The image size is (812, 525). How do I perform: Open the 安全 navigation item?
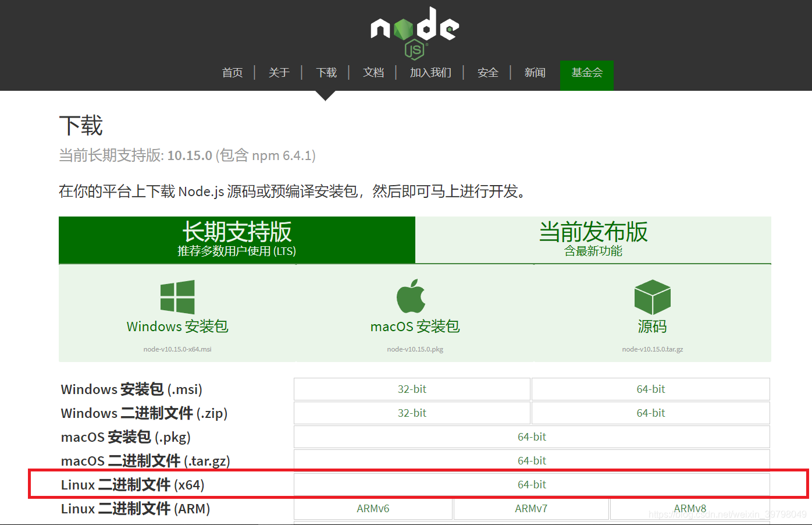click(x=488, y=73)
